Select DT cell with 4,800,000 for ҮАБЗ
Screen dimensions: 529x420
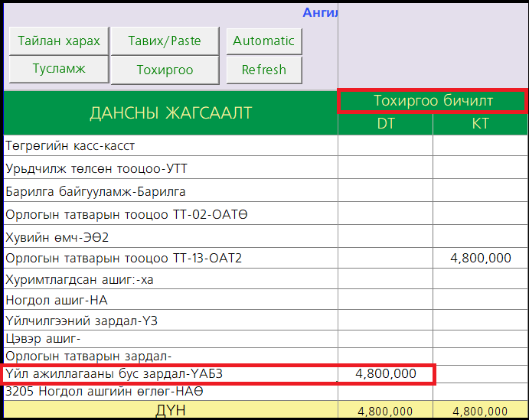pos(386,374)
